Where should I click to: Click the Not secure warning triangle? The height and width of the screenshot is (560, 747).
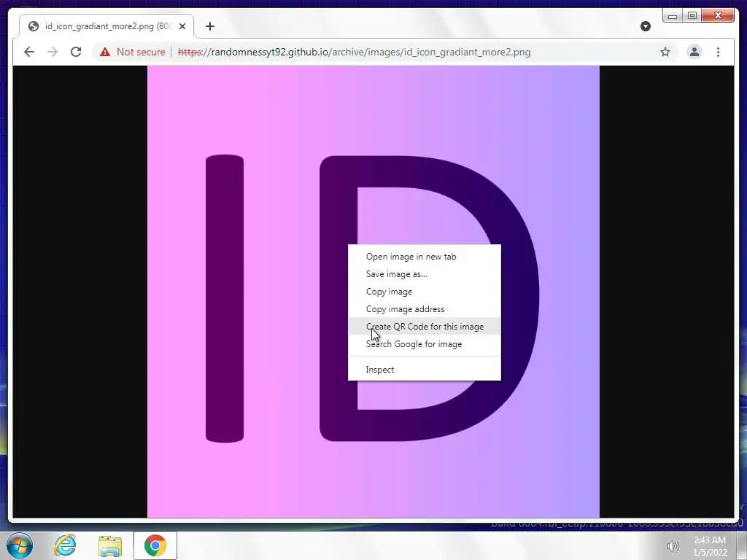click(105, 52)
